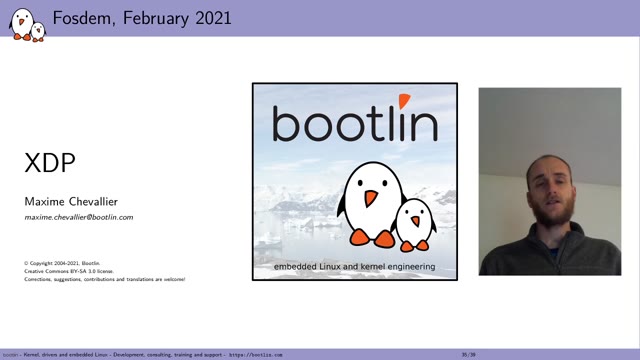Click the name 'Maxime Chevallier'
The image size is (640, 360).
[71, 202]
